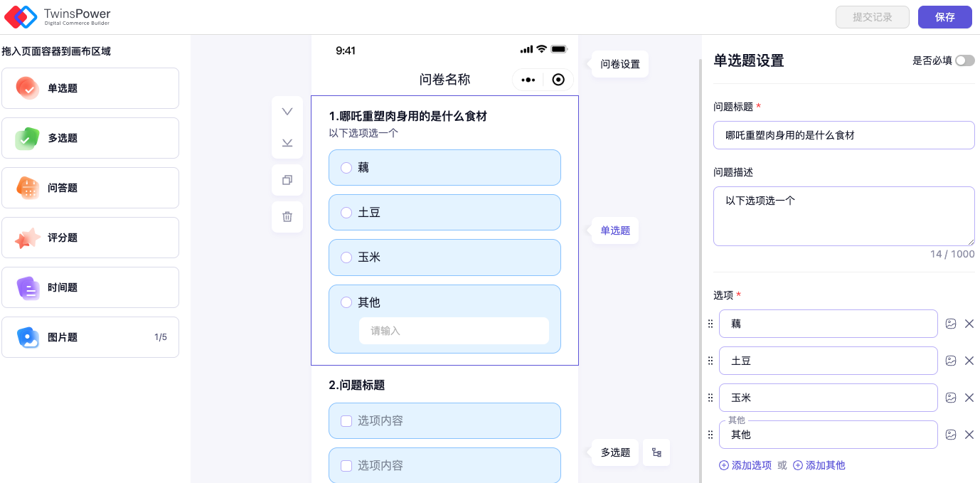This screenshot has height=483, width=980.
Task: Toggle the 是否必填 required switch
Action: coord(964,60)
